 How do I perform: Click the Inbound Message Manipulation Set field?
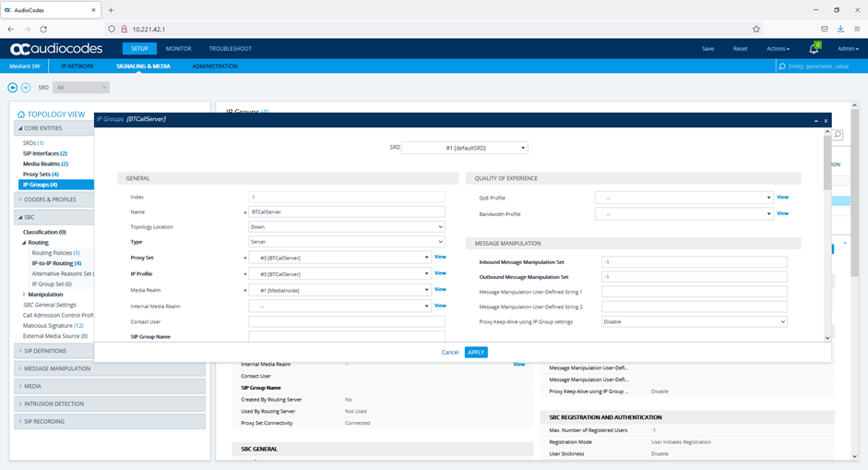[x=695, y=262]
